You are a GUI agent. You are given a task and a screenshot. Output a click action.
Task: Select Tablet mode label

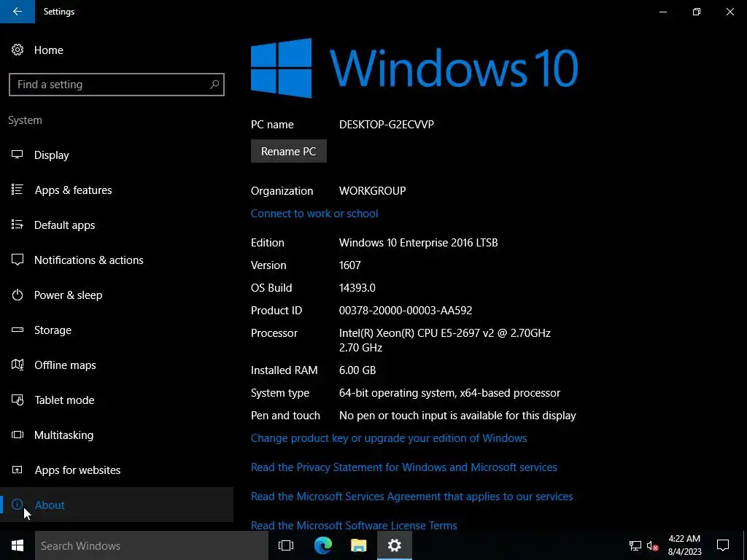64,400
